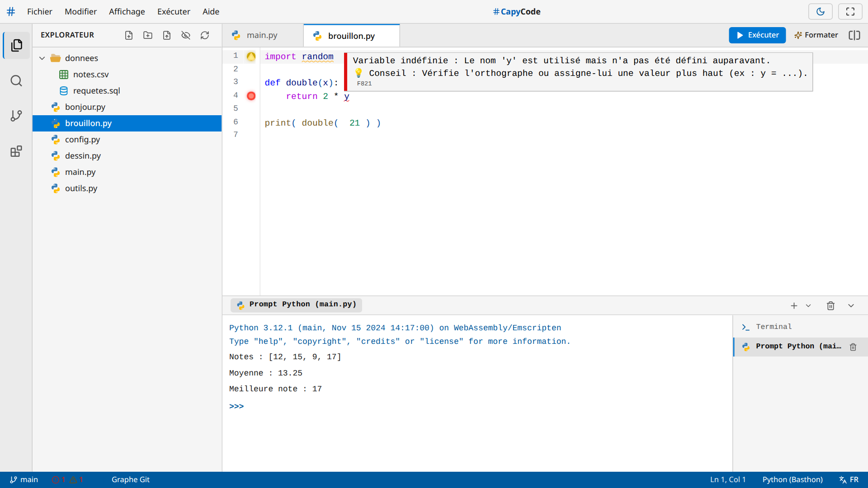
Task: Open the Affichage menu
Action: (127, 12)
